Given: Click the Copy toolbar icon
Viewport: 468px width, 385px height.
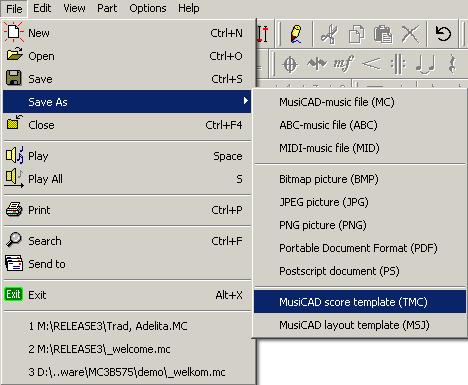Looking at the screenshot, I should tap(356, 34).
